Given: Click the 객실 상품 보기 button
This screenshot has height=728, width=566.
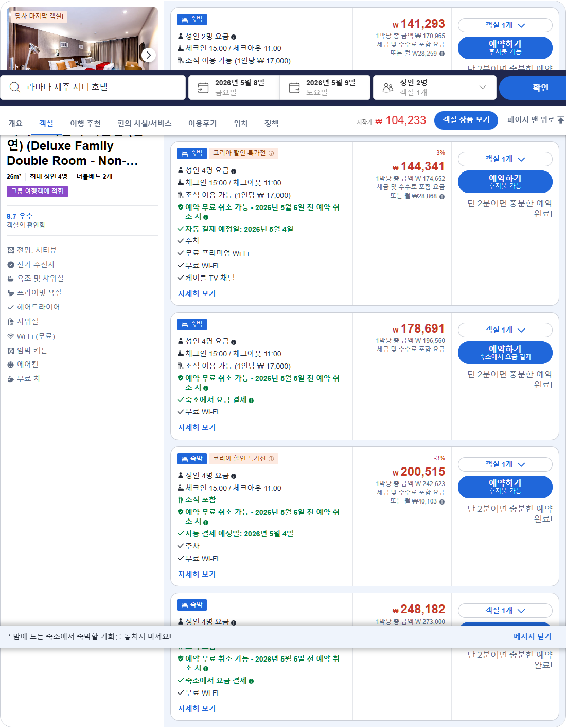Looking at the screenshot, I should (x=466, y=120).
